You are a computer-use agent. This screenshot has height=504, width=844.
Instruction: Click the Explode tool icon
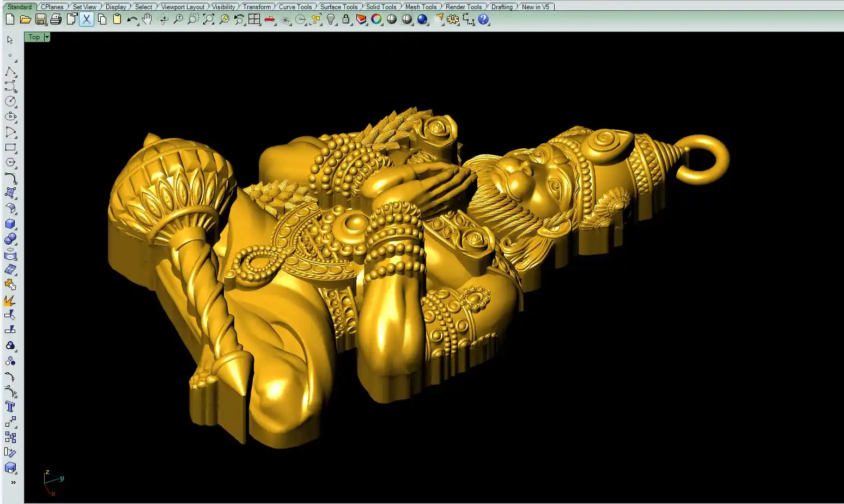click(x=9, y=301)
